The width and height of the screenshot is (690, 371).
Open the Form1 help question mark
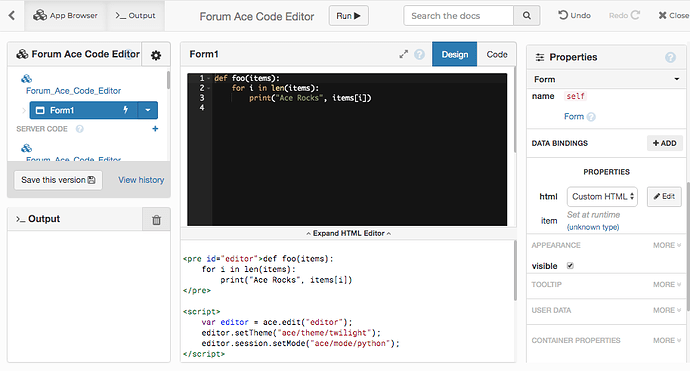(420, 54)
